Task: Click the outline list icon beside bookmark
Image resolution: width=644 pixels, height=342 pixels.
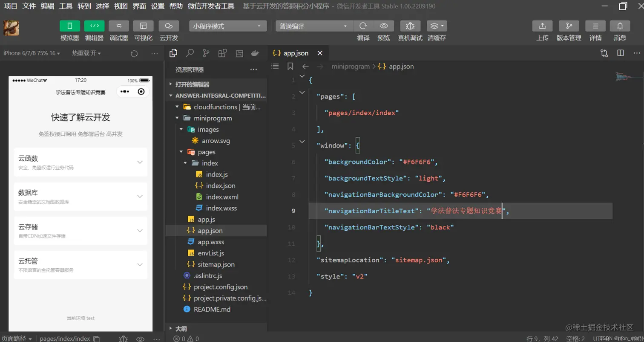Action: [x=275, y=67]
